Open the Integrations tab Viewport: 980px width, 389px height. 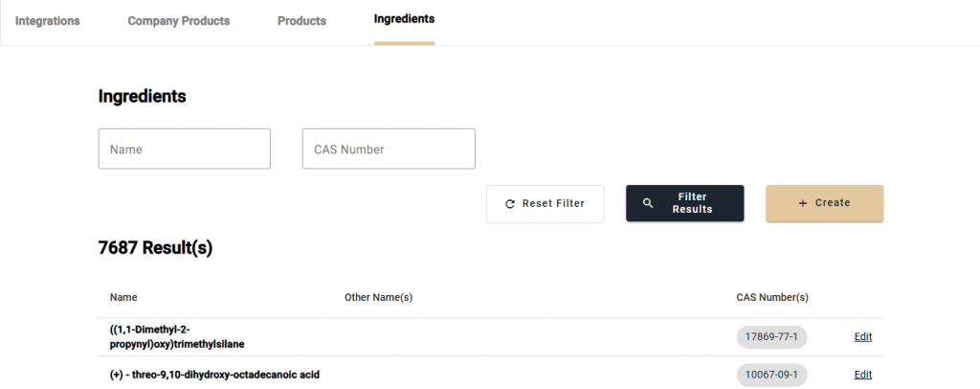pos(48,21)
